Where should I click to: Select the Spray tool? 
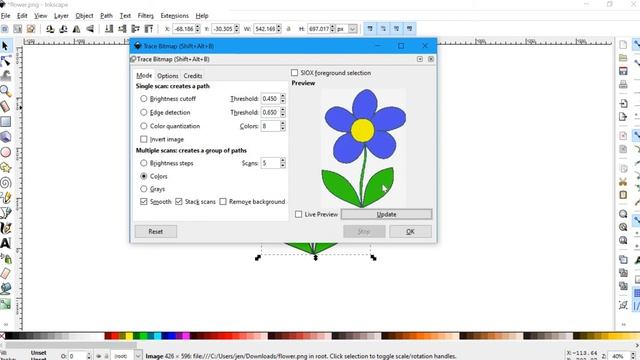pos(5,258)
